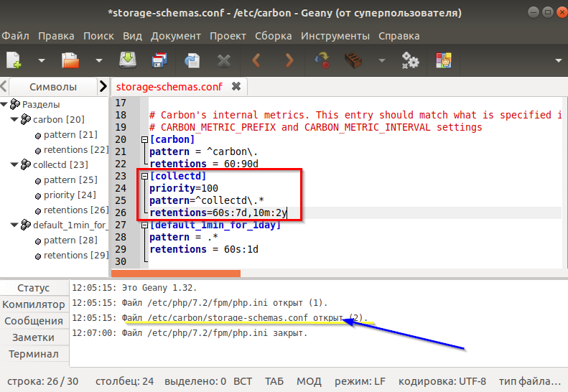This screenshot has width=568, height=392.
Task: Select pattern [21] symbol
Action: (66, 135)
